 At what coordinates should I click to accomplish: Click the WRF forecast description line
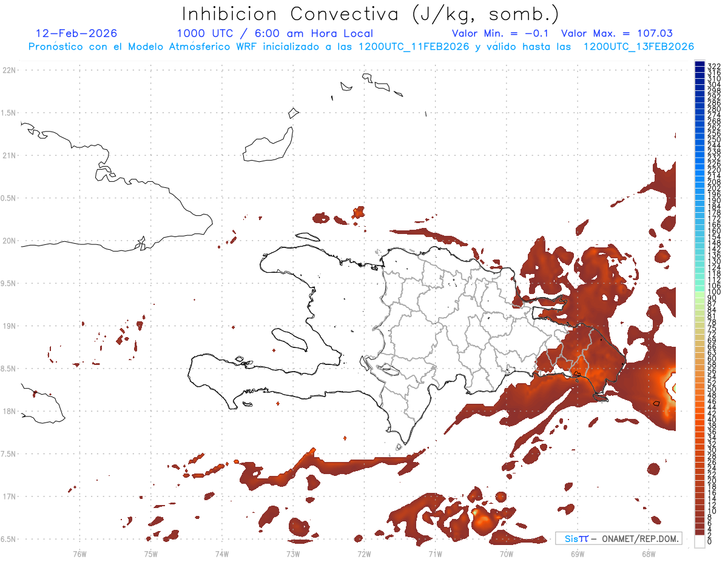(x=361, y=47)
